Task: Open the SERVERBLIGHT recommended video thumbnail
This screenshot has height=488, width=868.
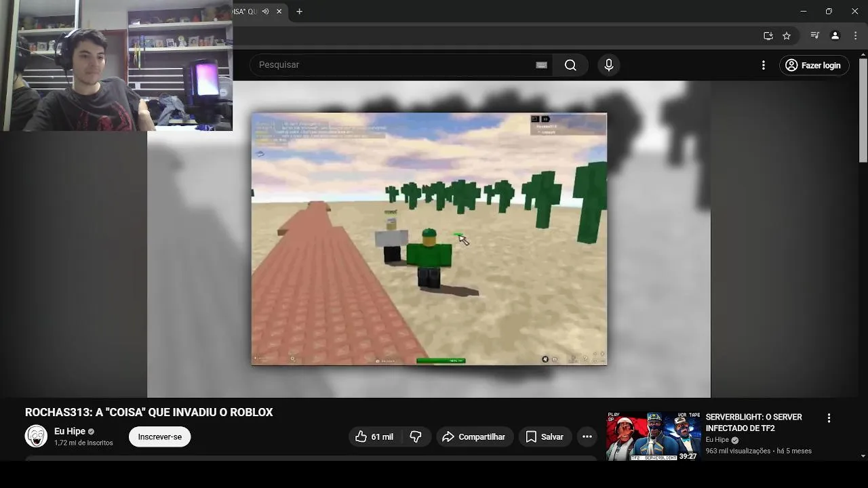Action: (x=653, y=436)
